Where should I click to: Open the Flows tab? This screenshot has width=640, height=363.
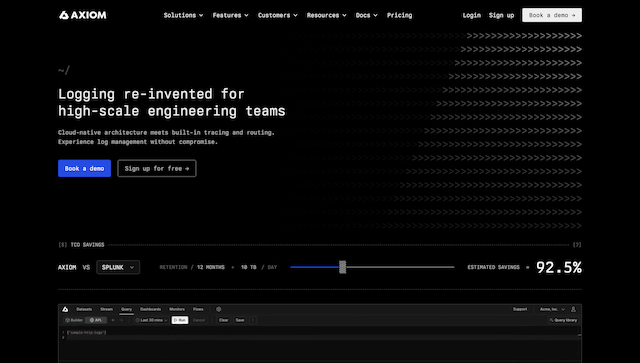coord(198,309)
